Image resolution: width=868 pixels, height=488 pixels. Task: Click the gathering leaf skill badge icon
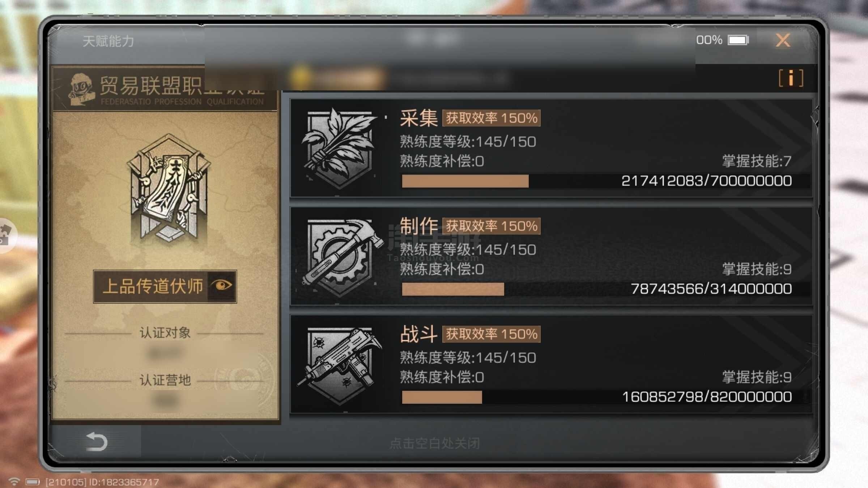[x=339, y=148]
